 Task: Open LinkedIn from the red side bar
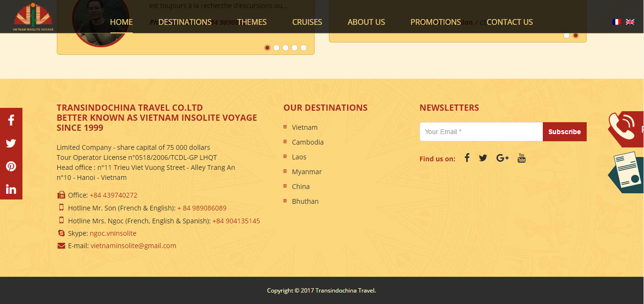click(x=11, y=189)
